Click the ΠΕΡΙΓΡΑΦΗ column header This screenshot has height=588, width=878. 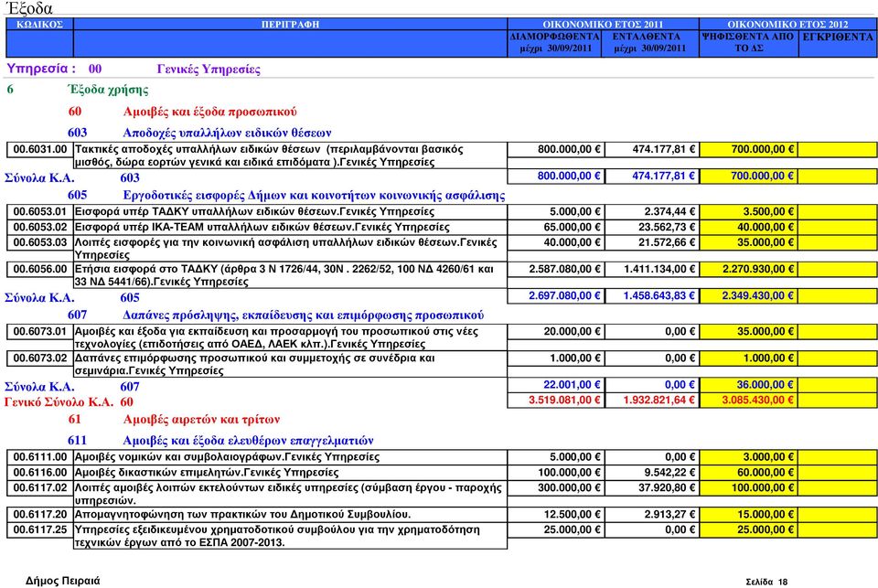(x=290, y=24)
